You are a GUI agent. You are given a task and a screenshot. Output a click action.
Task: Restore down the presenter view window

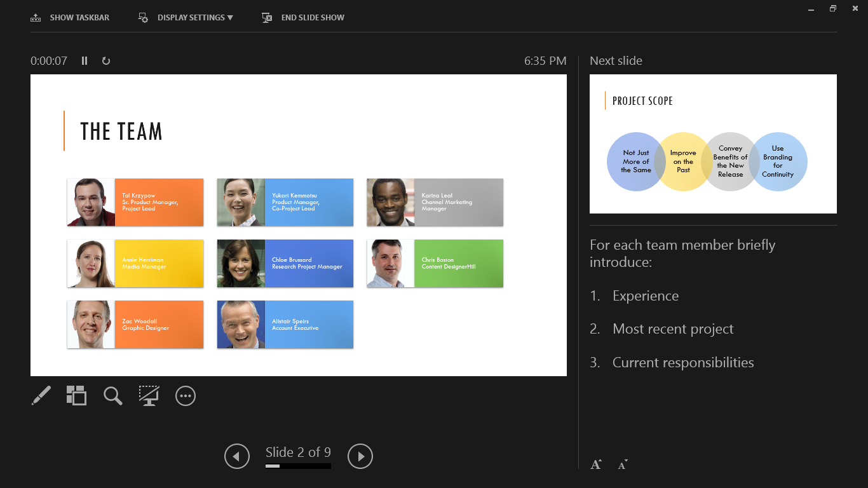(x=833, y=8)
